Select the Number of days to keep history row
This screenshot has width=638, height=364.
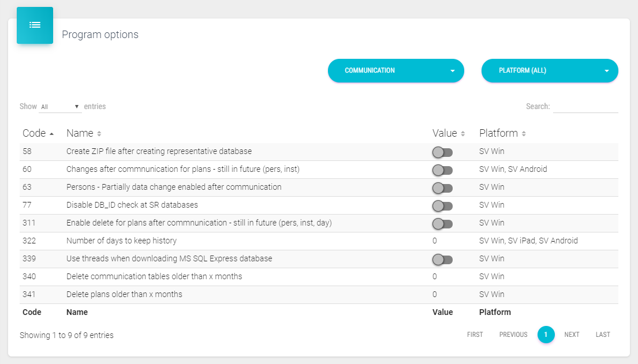pos(121,241)
